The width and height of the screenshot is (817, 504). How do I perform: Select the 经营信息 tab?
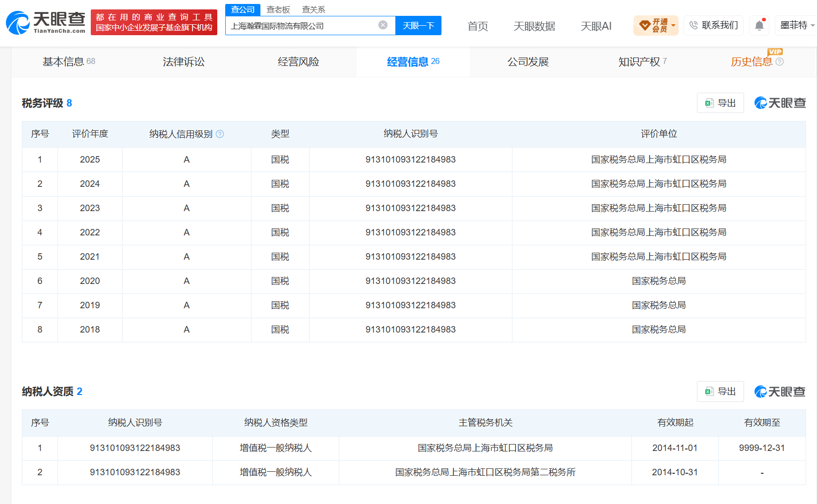pos(413,61)
